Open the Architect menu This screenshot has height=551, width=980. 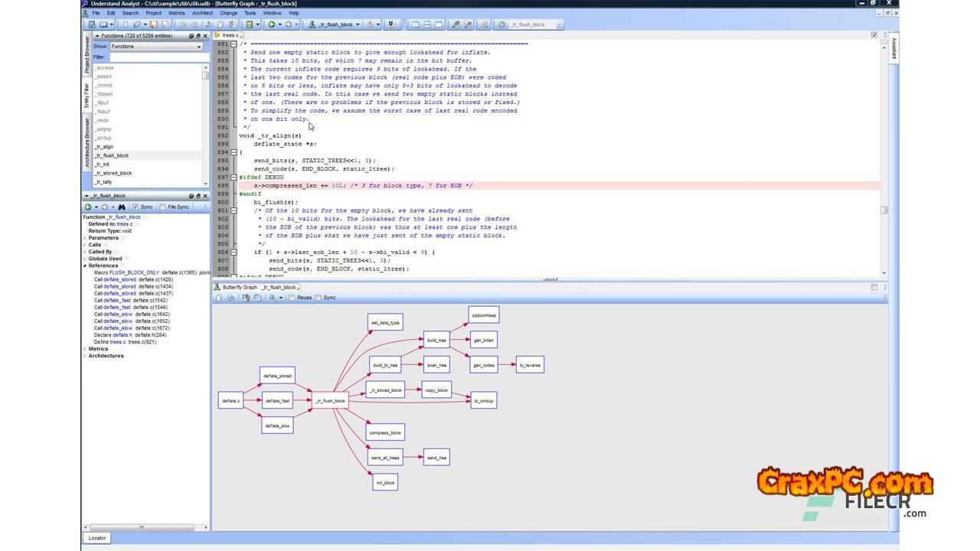pos(202,13)
